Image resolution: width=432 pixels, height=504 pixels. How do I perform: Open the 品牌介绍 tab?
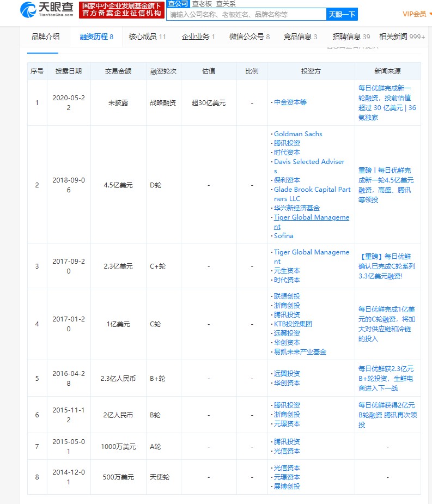coord(45,37)
